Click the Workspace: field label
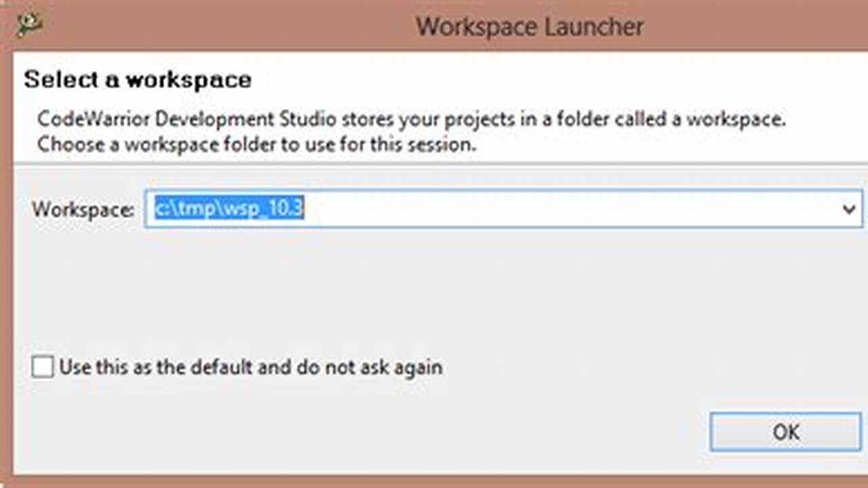This screenshot has height=488, width=868. (81, 209)
